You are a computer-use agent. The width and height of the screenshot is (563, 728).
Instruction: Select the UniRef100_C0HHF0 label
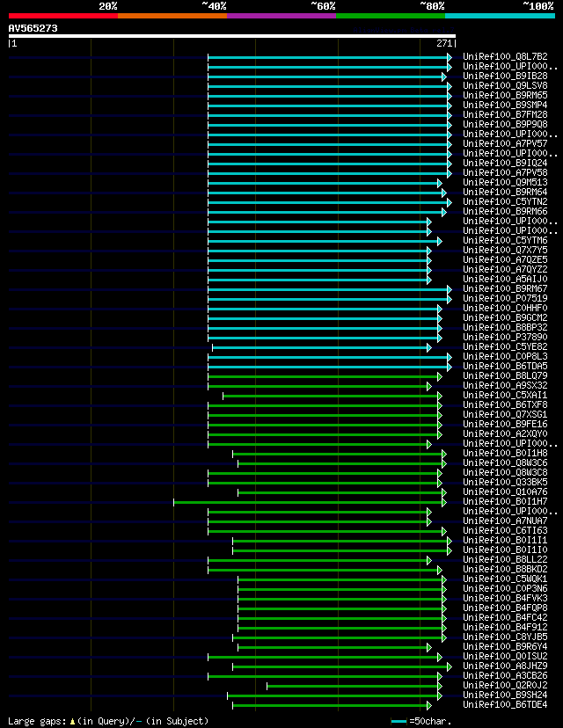pos(506,309)
